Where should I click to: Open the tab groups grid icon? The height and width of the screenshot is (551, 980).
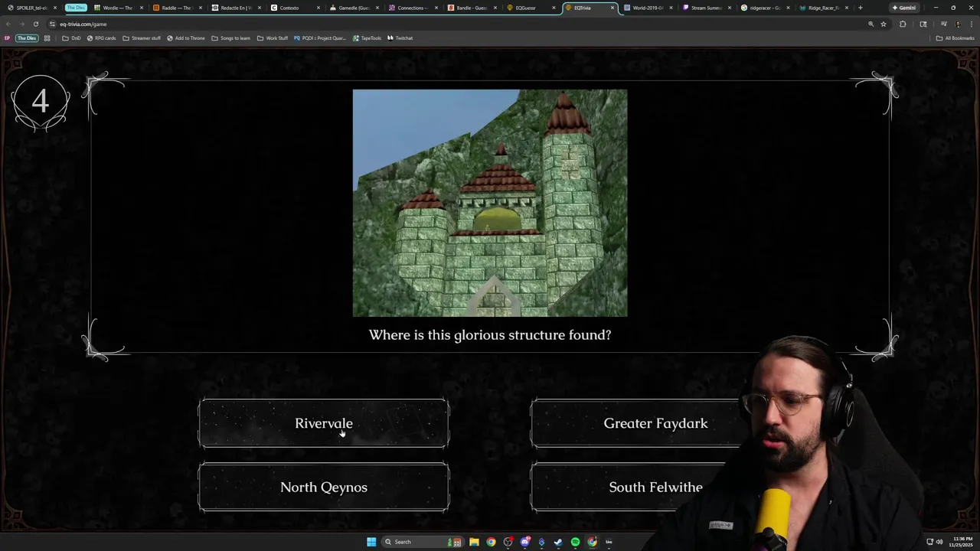[47, 38]
